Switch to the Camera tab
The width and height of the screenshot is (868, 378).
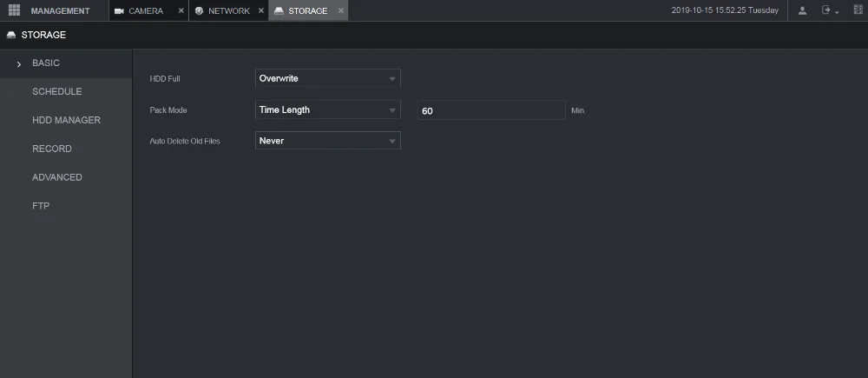(x=149, y=10)
